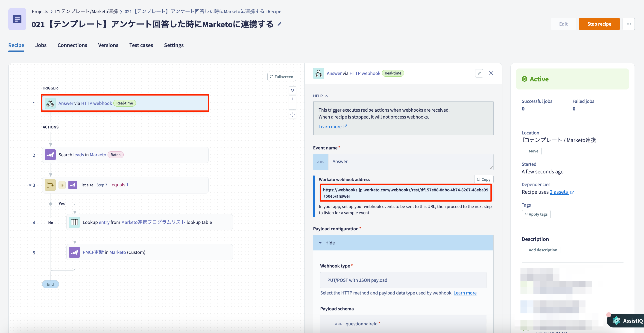644x333 pixels.
Task: Close the trigger detail panel
Action: point(491,73)
